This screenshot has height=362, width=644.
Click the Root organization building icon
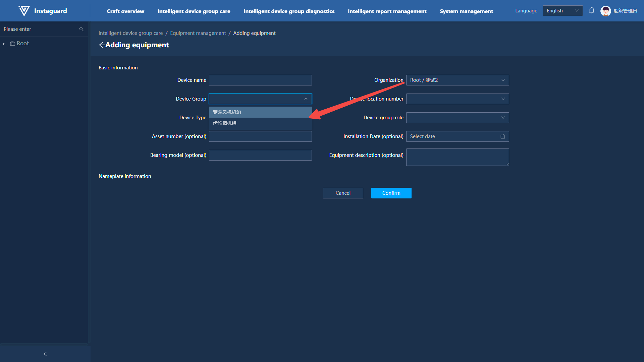pos(12,44)
